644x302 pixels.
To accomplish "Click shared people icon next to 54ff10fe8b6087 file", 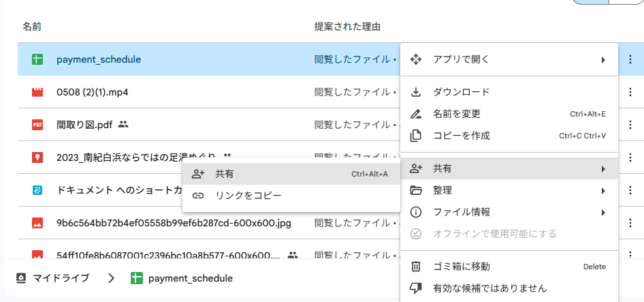I will [x=293, y=255].
